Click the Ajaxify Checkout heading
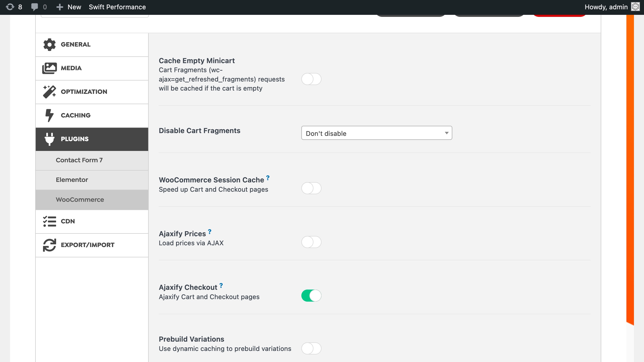The width and height of the screenshot is (644, 362). pos(188,287)
